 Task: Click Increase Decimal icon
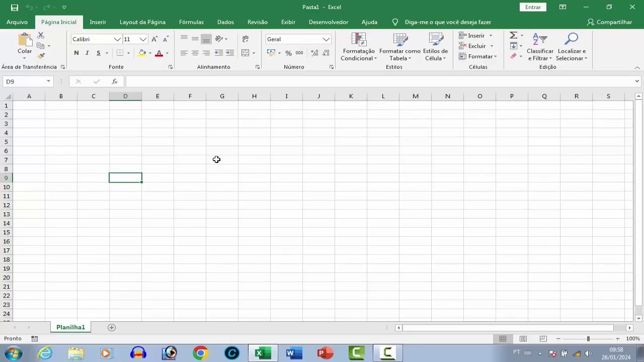click(x=314, y=53)
